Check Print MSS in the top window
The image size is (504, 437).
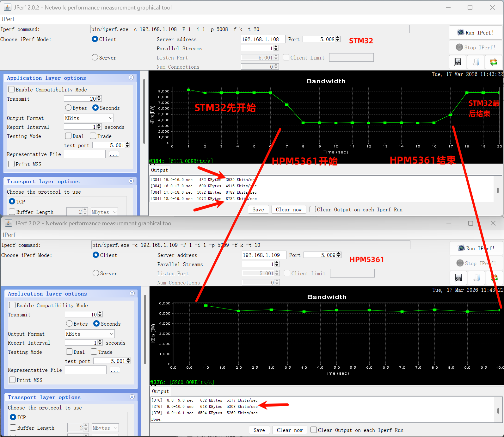tap(11, 164)
